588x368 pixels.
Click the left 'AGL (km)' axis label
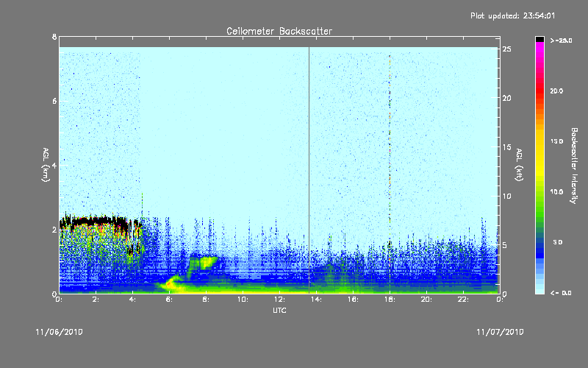tap(46, 165)
